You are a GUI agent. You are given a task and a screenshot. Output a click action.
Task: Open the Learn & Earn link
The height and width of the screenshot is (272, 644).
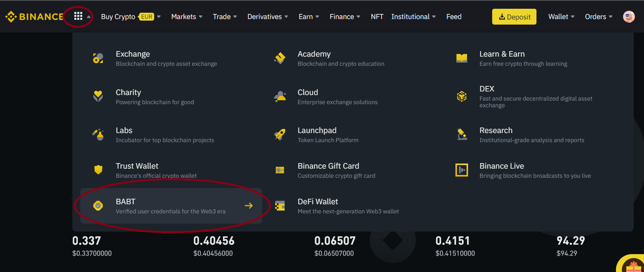[502, 54]
